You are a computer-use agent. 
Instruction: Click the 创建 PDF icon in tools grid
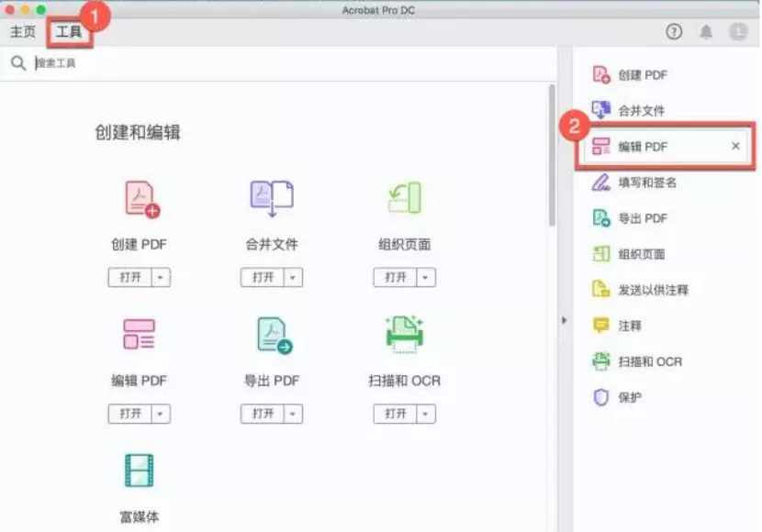pos(141,199)
